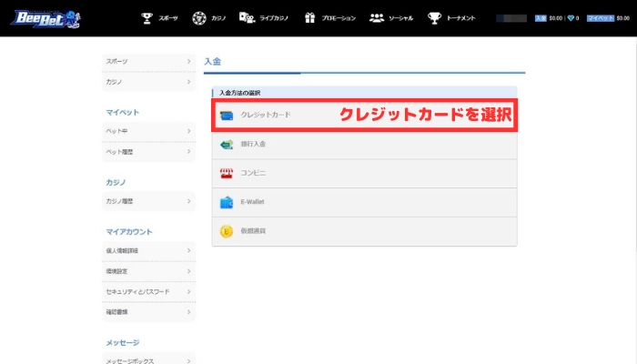Image resolution: width=637 pixels, height=364 pixels.
Task: Click the blue 入金 button in the header
Action: point(541,18)
